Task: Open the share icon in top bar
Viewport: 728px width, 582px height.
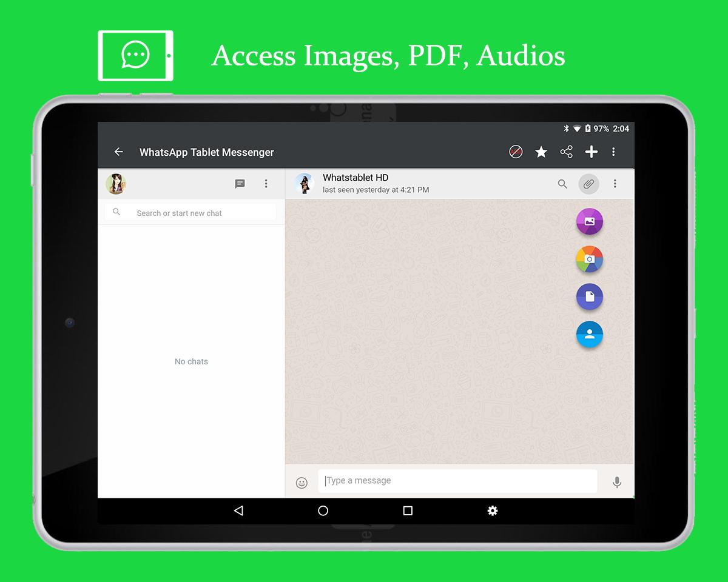Action: [x=566, y=152]
